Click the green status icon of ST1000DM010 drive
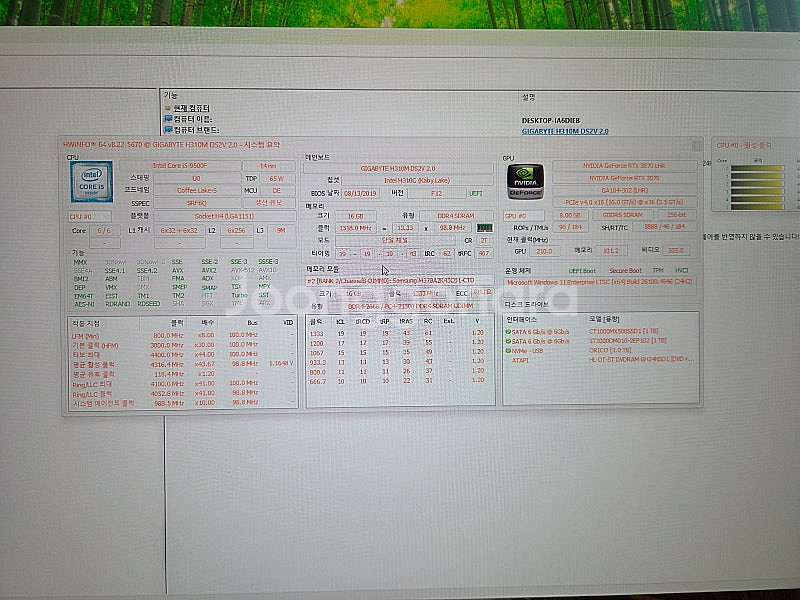 point(508,340)
